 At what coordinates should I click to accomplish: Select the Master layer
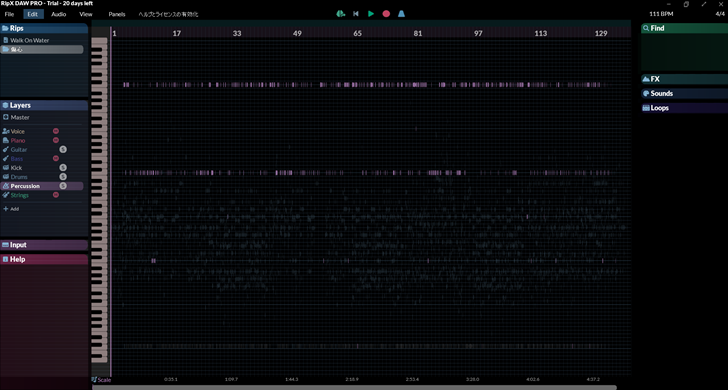pos(20,117)
